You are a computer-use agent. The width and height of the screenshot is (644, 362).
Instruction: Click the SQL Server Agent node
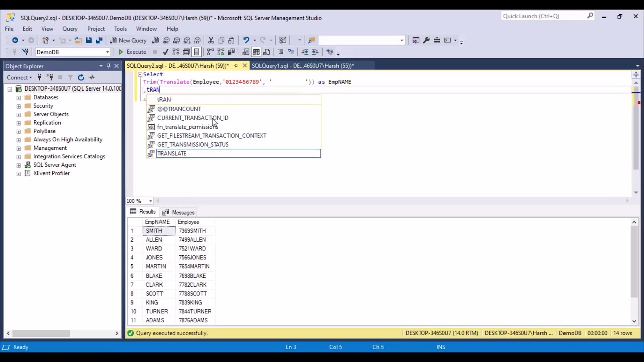(x=55, y=165)
